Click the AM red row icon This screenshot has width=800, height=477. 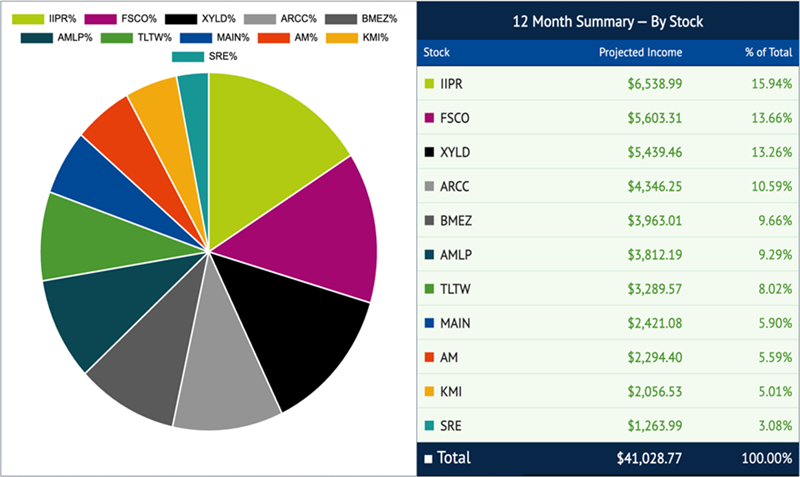429,357
